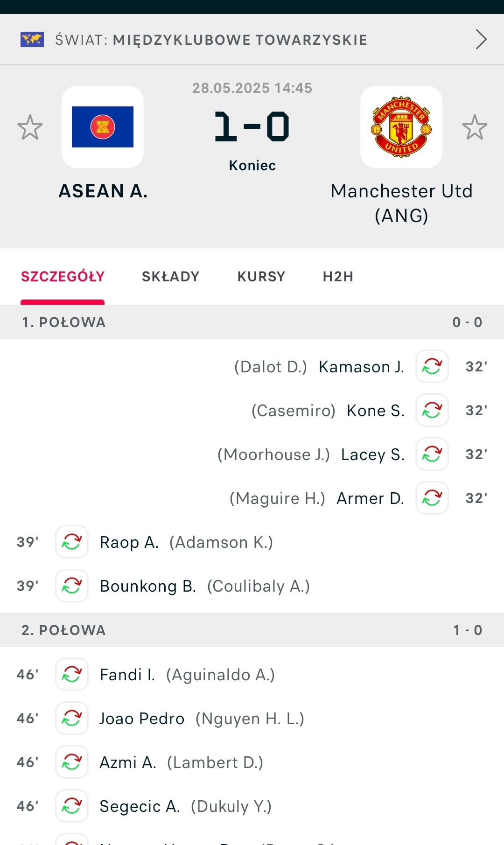Select the SZCZEGÓŁY tab

coord(63,277)
